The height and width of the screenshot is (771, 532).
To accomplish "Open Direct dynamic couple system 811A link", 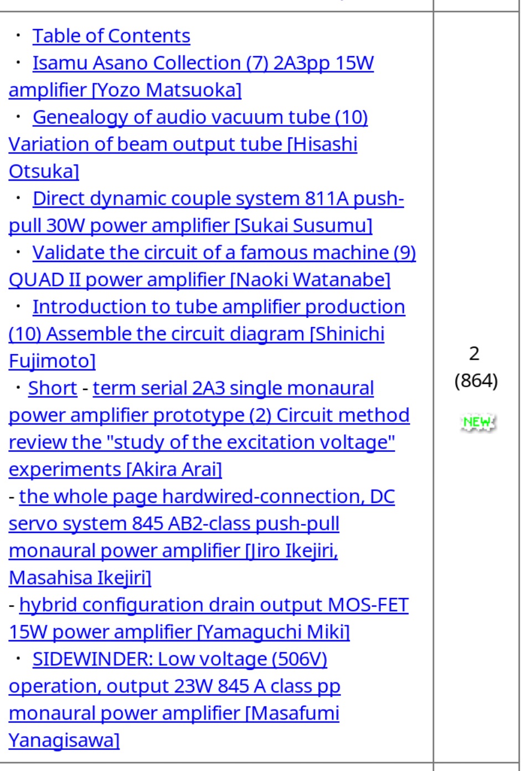I will point(218,199).
